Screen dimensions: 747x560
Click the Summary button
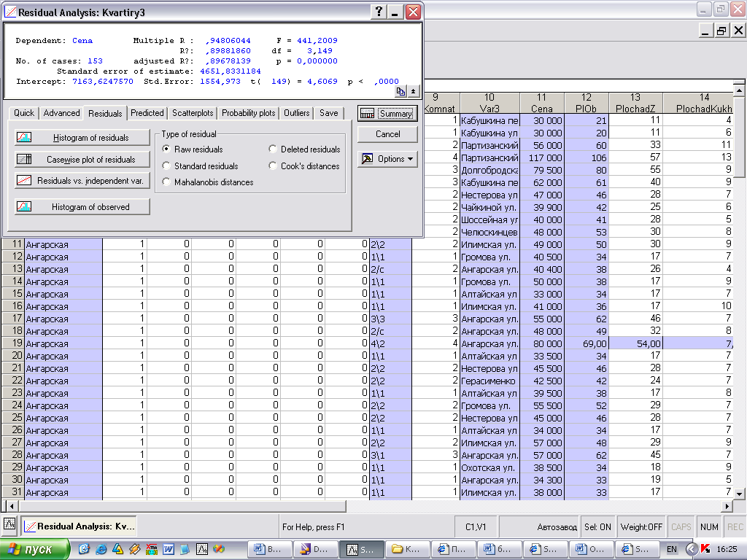point(387,114)
